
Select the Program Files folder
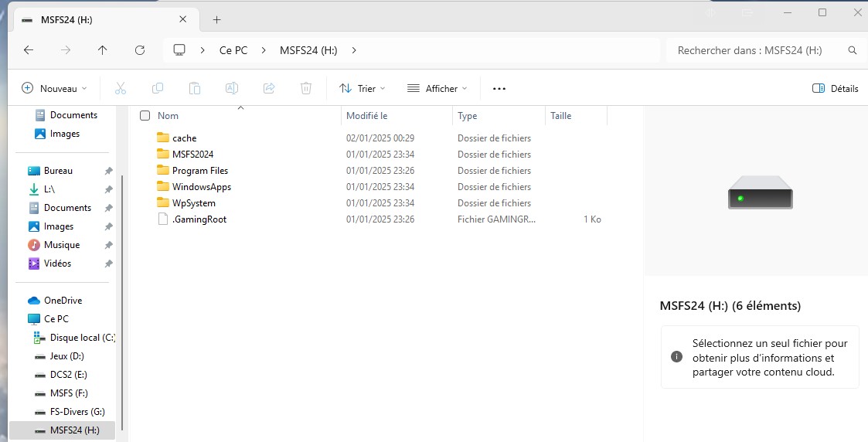click(200, 171)
